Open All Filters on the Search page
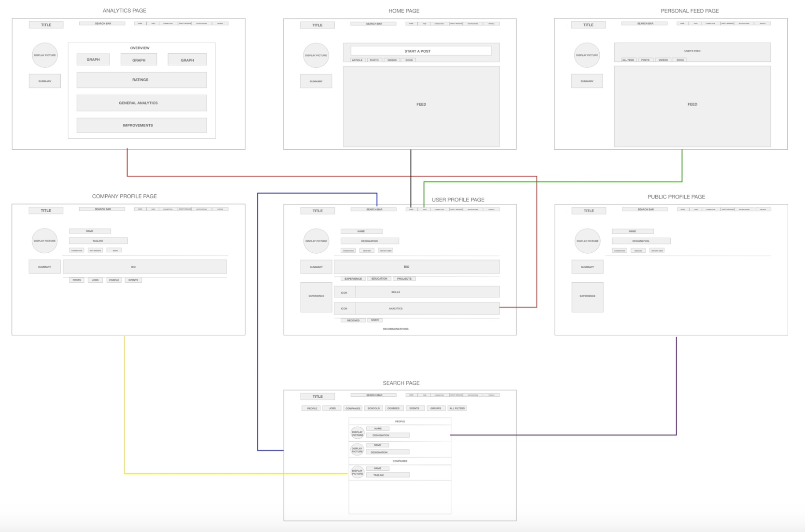The height and width of the screenshot is (532, 805). tap(457, 408)
